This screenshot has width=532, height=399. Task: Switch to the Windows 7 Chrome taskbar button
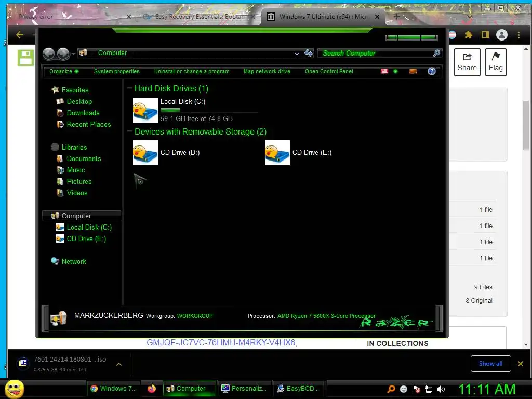pyautogui.click(x=114, y=389)
